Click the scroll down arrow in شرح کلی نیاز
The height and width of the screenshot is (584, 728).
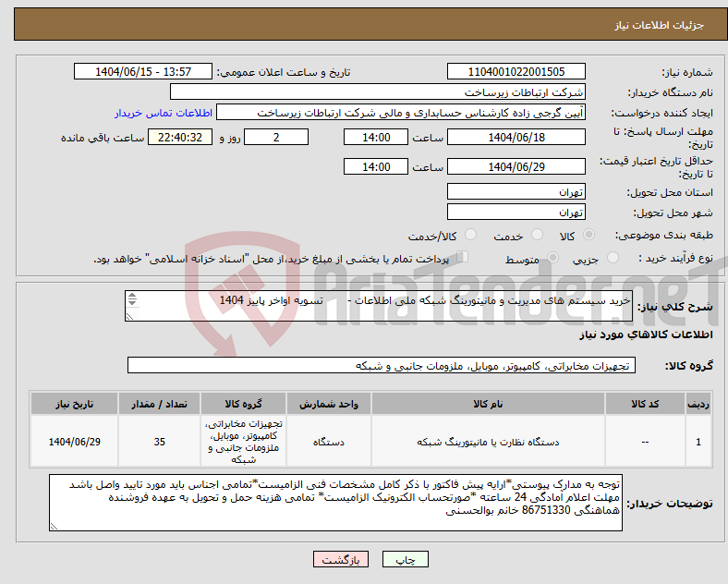(x=132, y=303)
